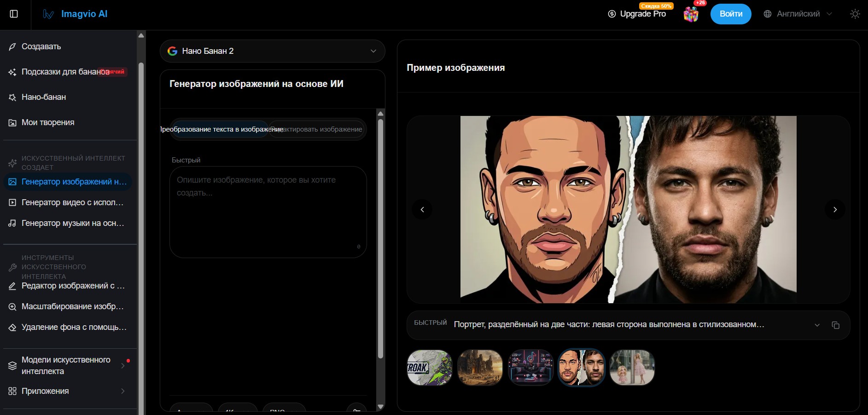868x415 pixels.
Task: Toggle light/dark theme sun icon
Action: [x=855, y=14]
